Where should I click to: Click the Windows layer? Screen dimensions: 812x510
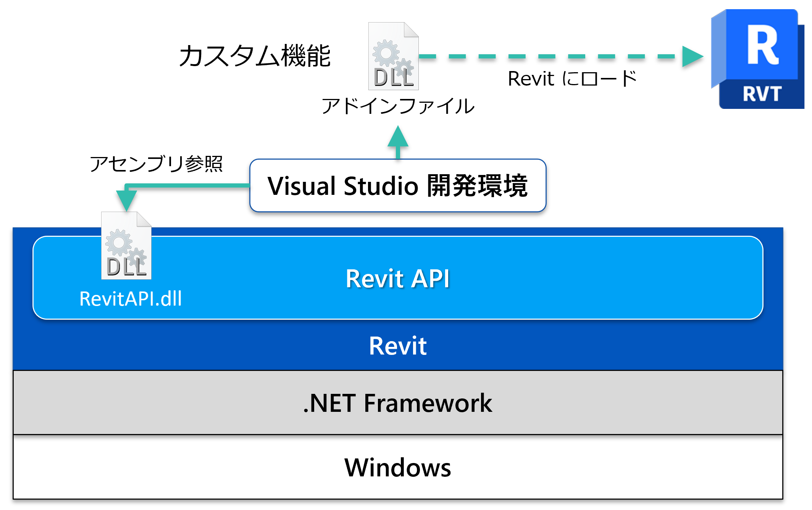point(398,467)
